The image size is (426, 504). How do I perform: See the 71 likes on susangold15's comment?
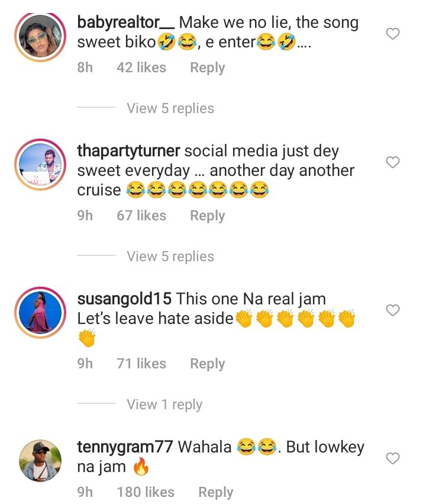(141, 364)
